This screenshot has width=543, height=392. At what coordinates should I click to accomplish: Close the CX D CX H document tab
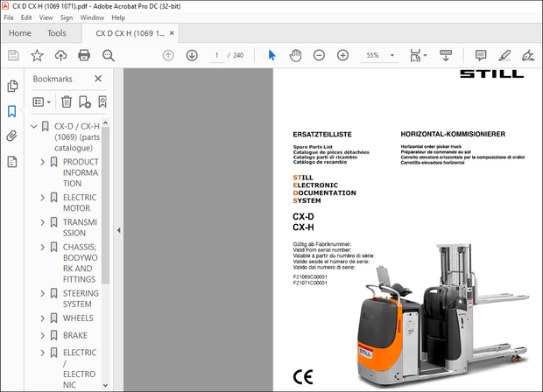pyautogui.click(x=172, y=33)
